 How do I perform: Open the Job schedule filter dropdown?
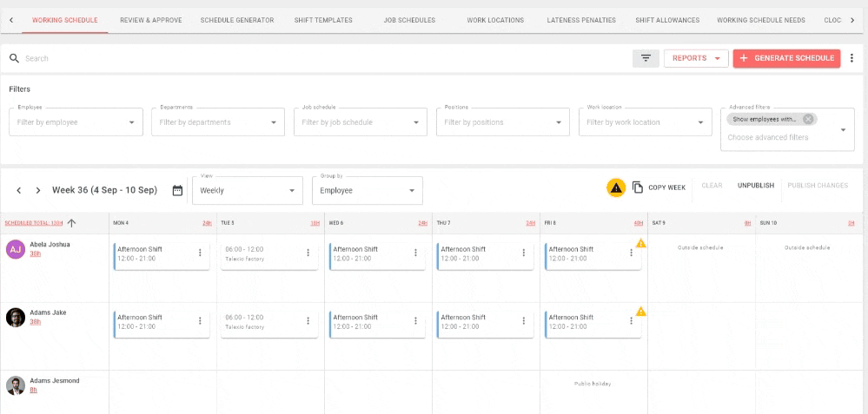pyautogui.click(x=361, y=122)
